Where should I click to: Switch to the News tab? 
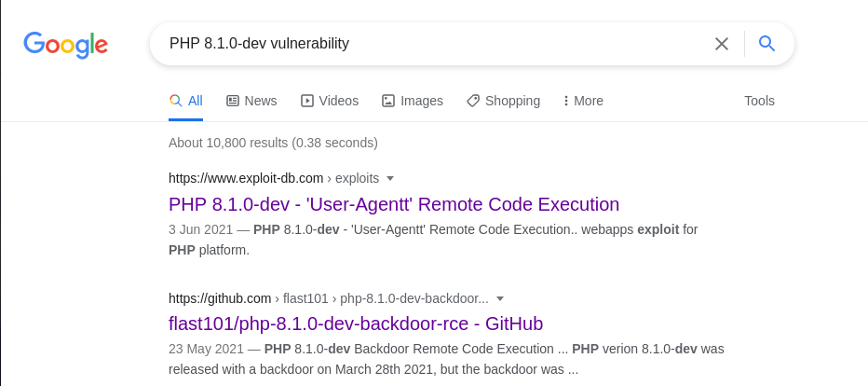coord(251,101)
